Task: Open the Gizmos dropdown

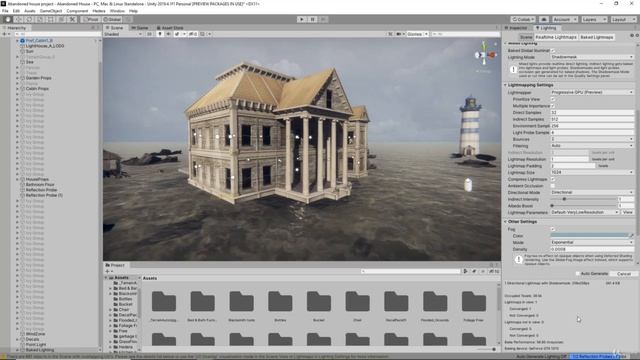Action: [x=417, y=34]
